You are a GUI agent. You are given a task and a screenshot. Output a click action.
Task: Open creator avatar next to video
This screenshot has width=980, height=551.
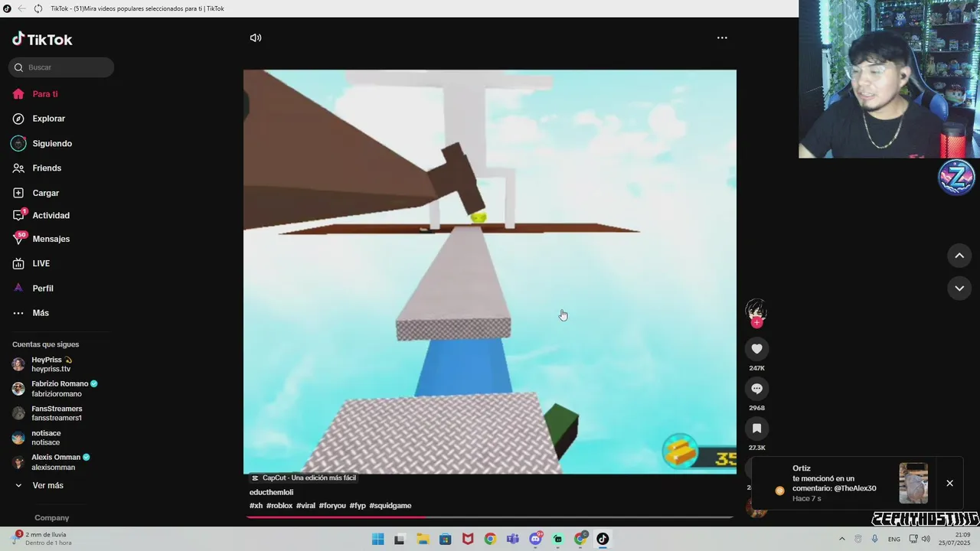point(756,308)
